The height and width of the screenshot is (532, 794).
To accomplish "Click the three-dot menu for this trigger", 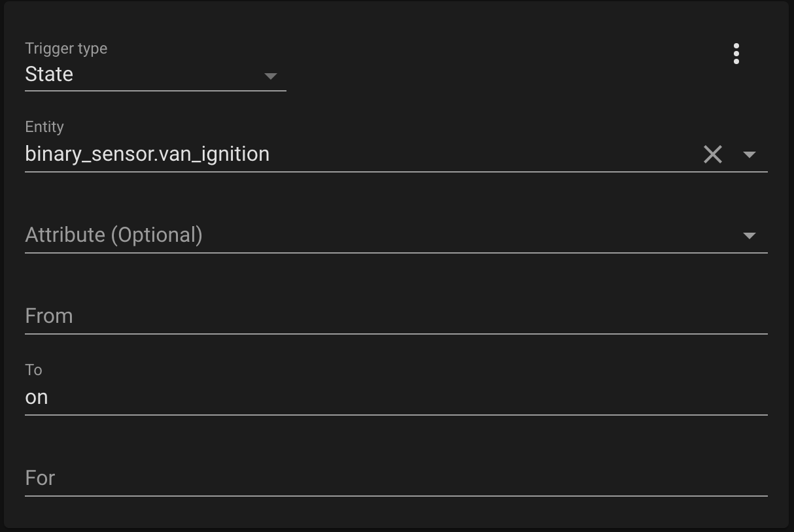I will (736, 54).
